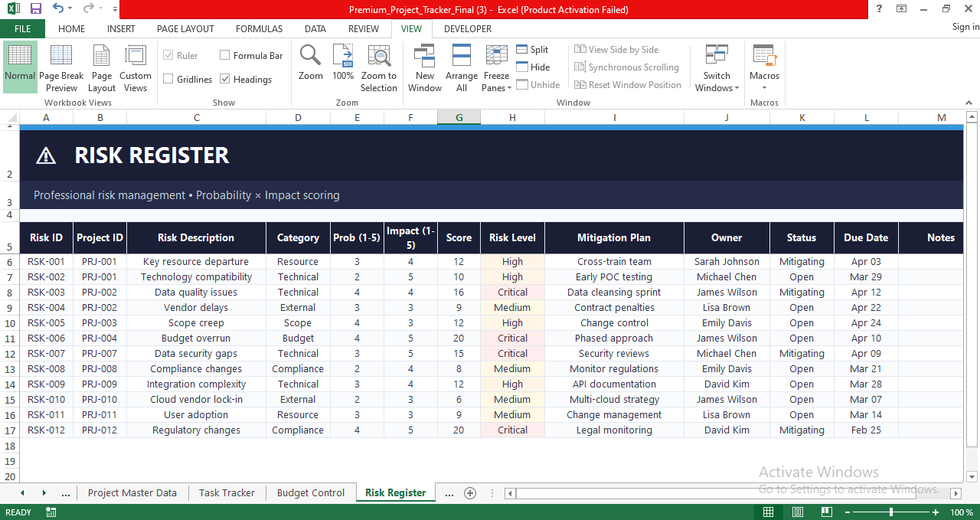
Task: Open the DEVELOPER ribbon tab
Action: pyautogui.click(x=467, y=28)
